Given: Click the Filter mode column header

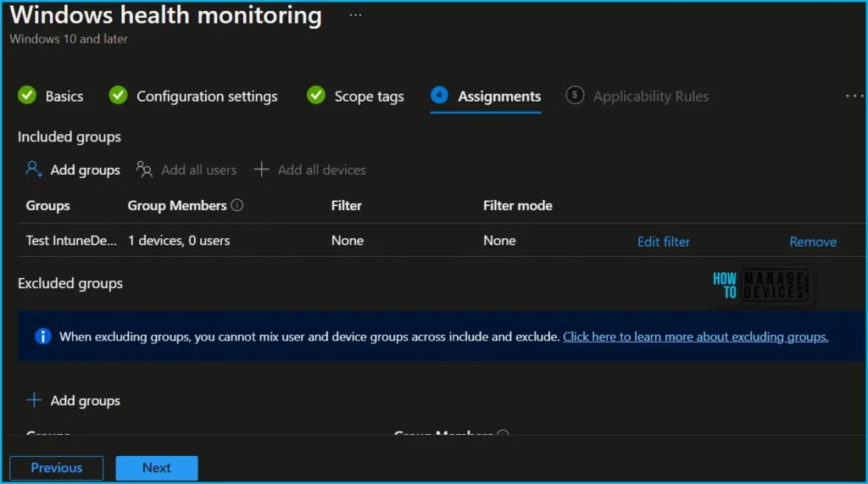Looking at the screenshot, I should pyautogui.click(x=518, y=205).
